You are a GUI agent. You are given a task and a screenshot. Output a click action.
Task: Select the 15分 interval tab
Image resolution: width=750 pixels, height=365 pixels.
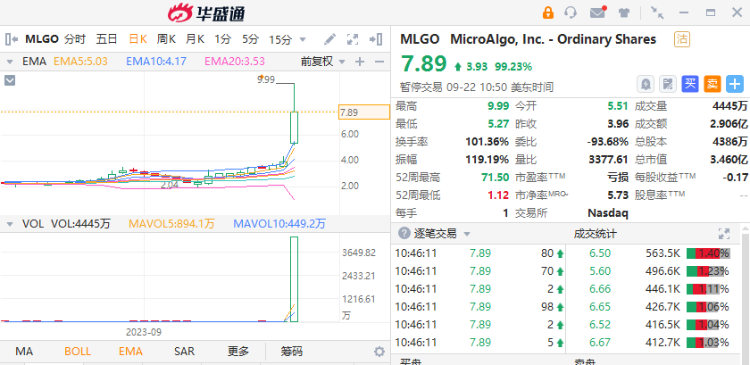click(x=280, y=39)
